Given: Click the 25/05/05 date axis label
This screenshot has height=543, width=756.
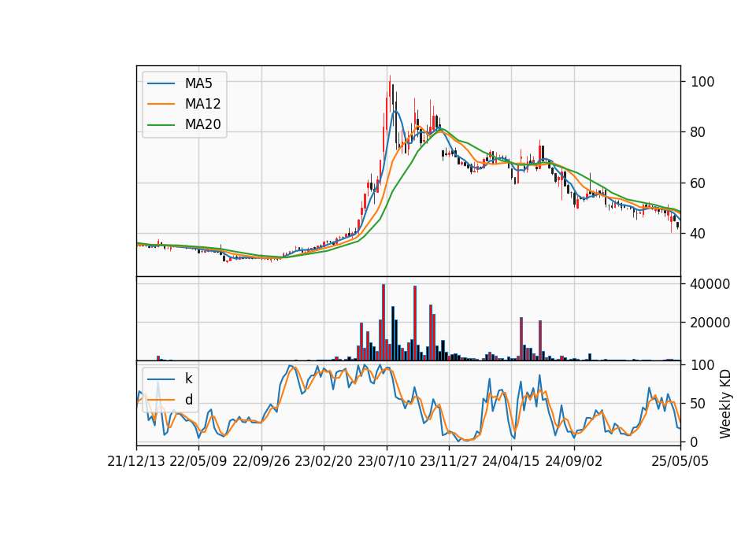Looking at the screenshot, I should (680, 461).
